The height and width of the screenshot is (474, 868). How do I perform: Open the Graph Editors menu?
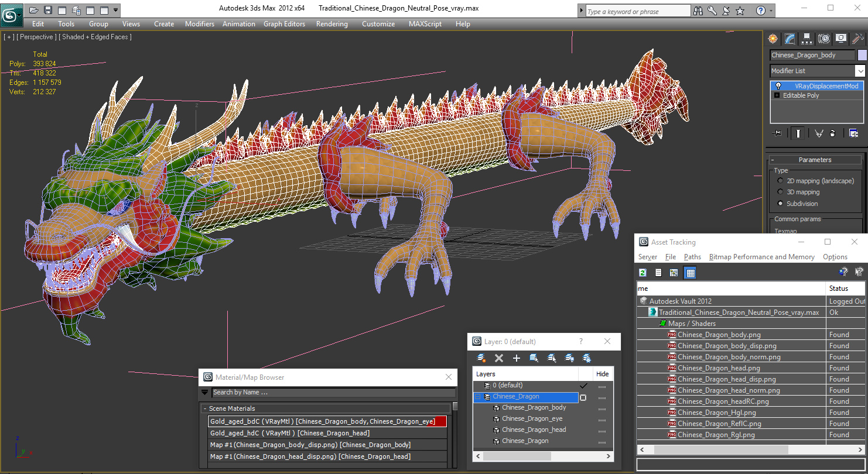(284, 24)
